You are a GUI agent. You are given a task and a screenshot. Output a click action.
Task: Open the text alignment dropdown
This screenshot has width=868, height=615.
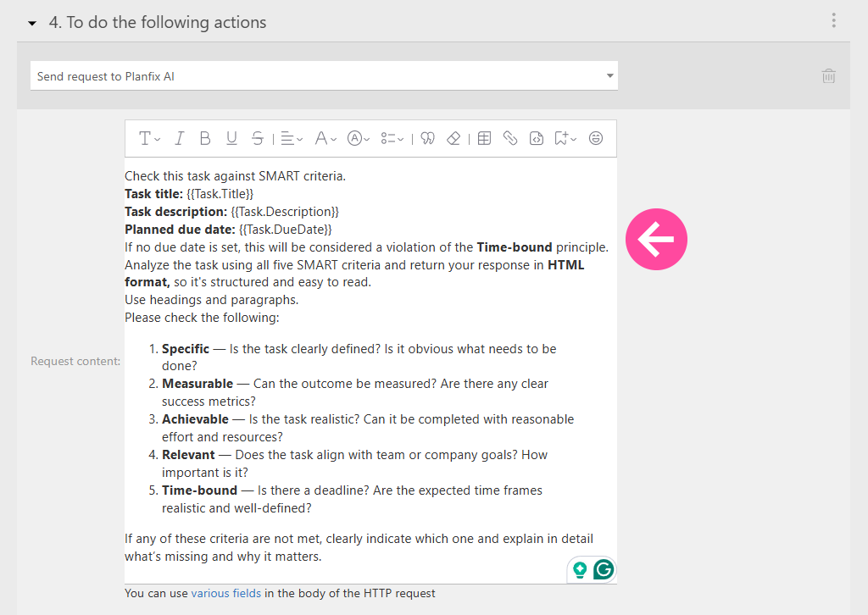[292, 138]
